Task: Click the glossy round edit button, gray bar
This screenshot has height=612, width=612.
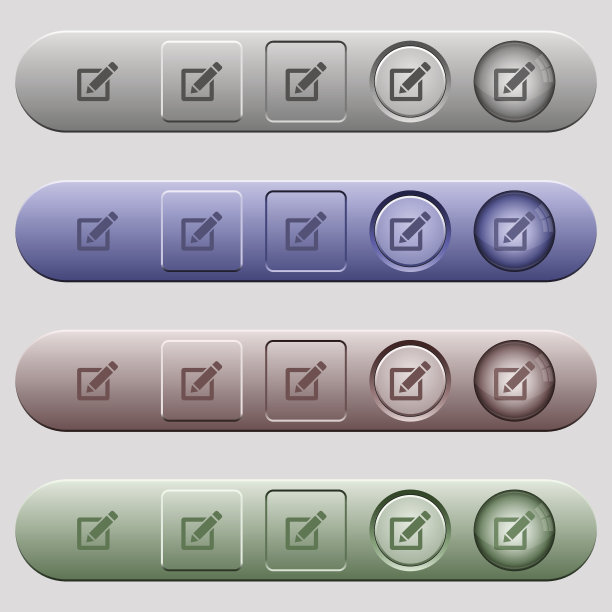Action: click(x=514, y=81)
